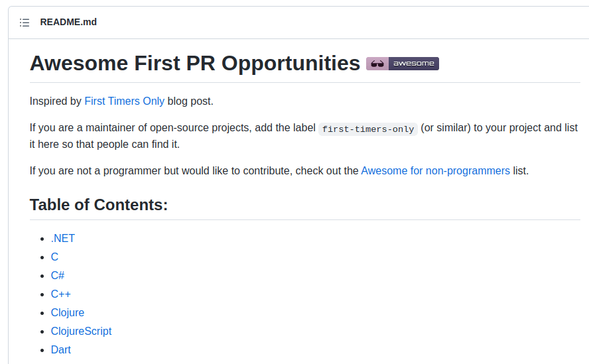Navigate to the C# section
The width and height of the screenshot is (589, 364).
(58, 276)
